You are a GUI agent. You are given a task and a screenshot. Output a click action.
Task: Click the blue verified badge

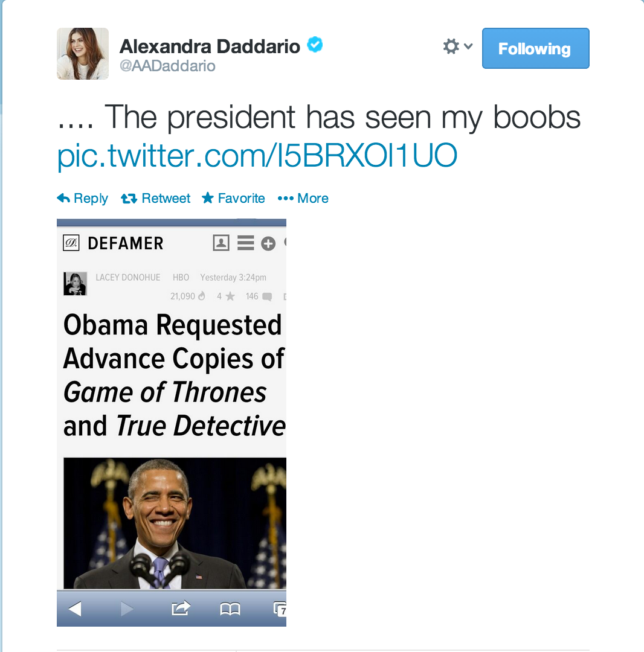click(315, 45)
